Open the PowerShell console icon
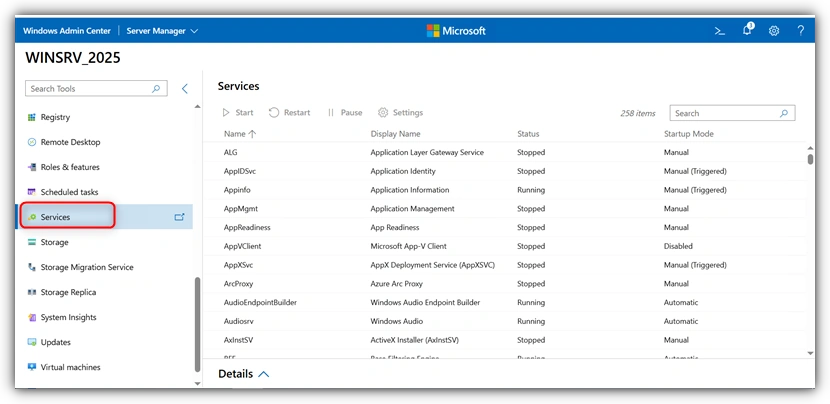This screenshot has height=404, width=830. 719,31
